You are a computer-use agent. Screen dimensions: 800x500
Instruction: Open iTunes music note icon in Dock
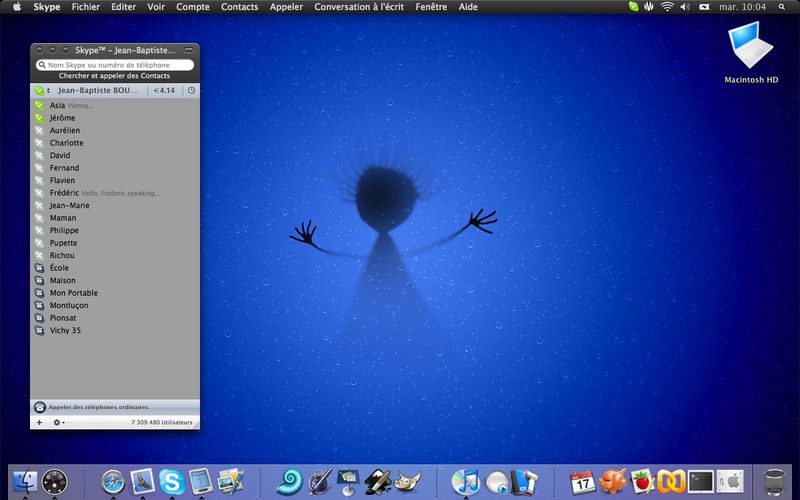(466, 482)
